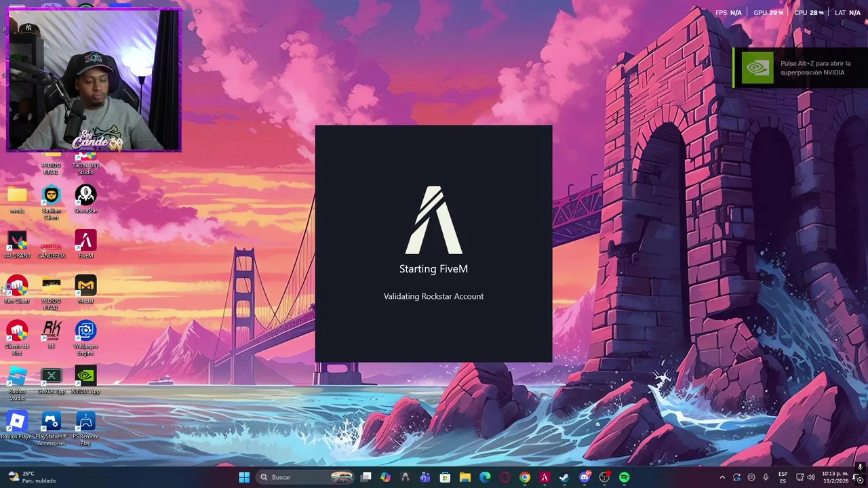Screen dimensions: 868x488
Task: Launch VALORANT from the desktop
Action: [x=17, y=245]
